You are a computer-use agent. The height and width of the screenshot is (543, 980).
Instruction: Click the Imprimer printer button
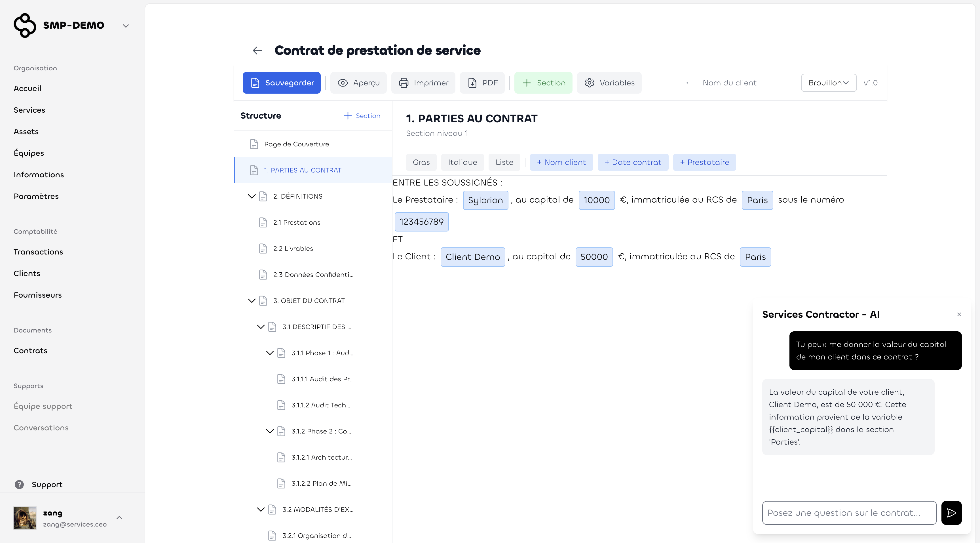coord(423,83)
